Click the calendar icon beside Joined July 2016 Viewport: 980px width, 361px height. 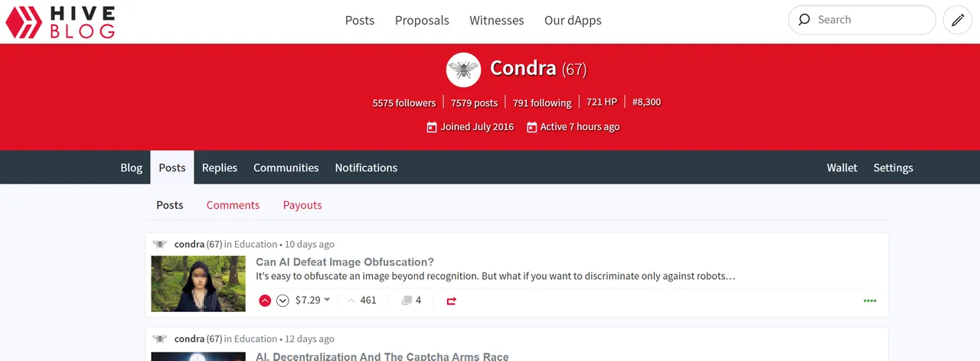(432, 127)
